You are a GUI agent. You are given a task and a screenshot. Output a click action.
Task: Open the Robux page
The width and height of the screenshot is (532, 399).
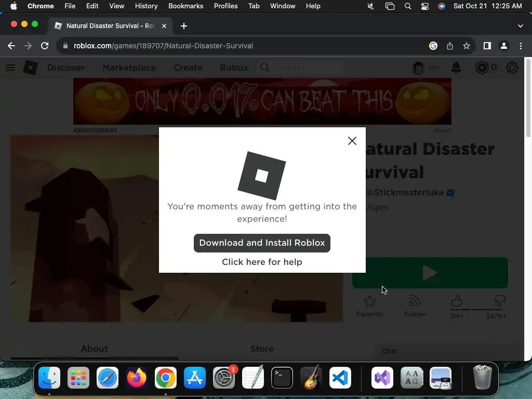pyautogui.click(x=234, y=68)
